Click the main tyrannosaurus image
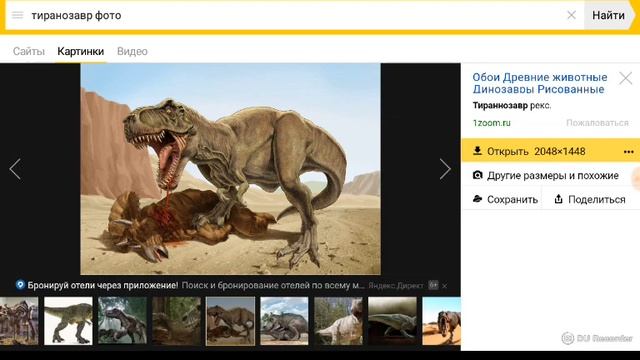 point(231,169)
